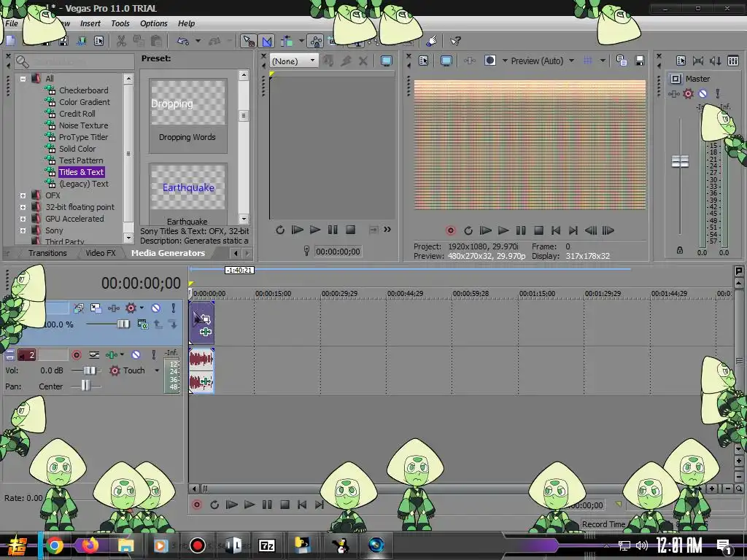Viewport: 747px width, 560px height.
Task: Expand the GPU Accelerated tree node
Action: pyautogui.click(x=23, y=219)
